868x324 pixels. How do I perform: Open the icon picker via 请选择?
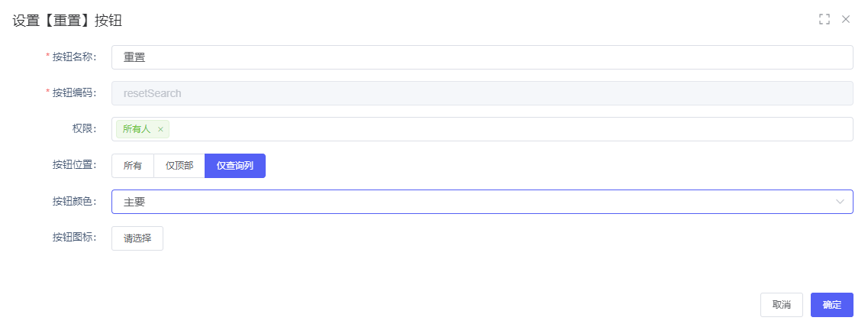(x=137, y=238)
